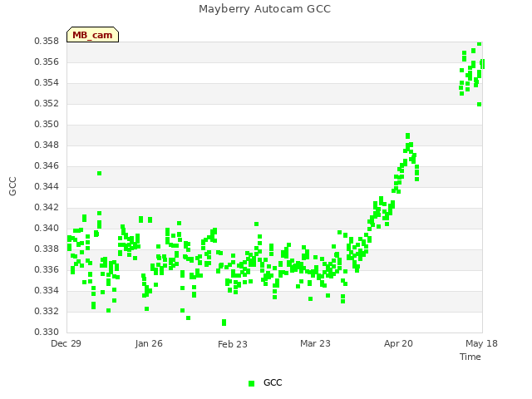The width and height of the screenshot is (532, 399).
Task: Click the GCC legend label
Action: [x=273, y=382]
